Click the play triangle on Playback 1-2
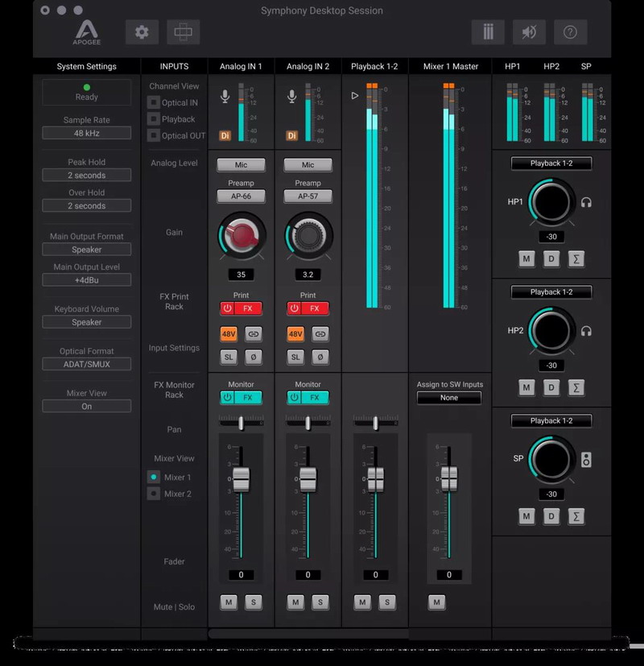Screen dimensions: 644x666 point(355,96)
